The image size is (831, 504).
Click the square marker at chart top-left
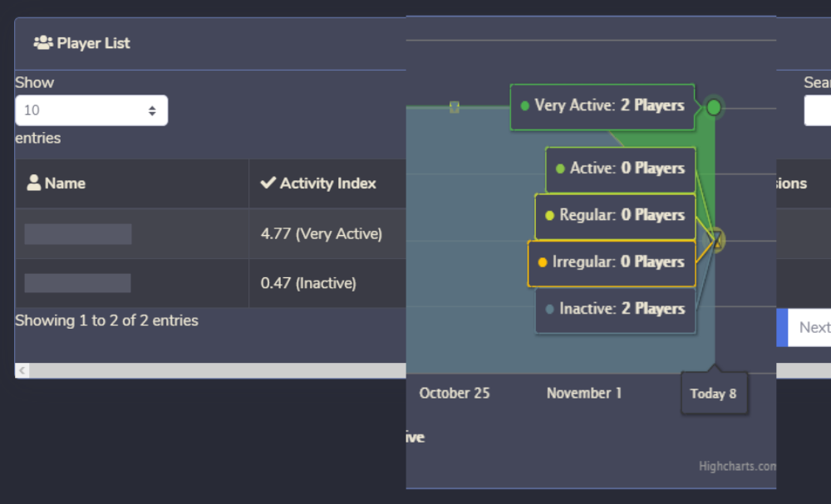(455, 106)
